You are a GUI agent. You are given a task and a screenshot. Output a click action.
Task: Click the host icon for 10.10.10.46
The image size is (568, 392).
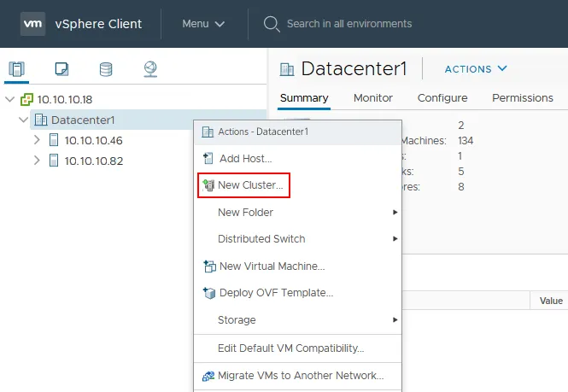pos(54,140)
